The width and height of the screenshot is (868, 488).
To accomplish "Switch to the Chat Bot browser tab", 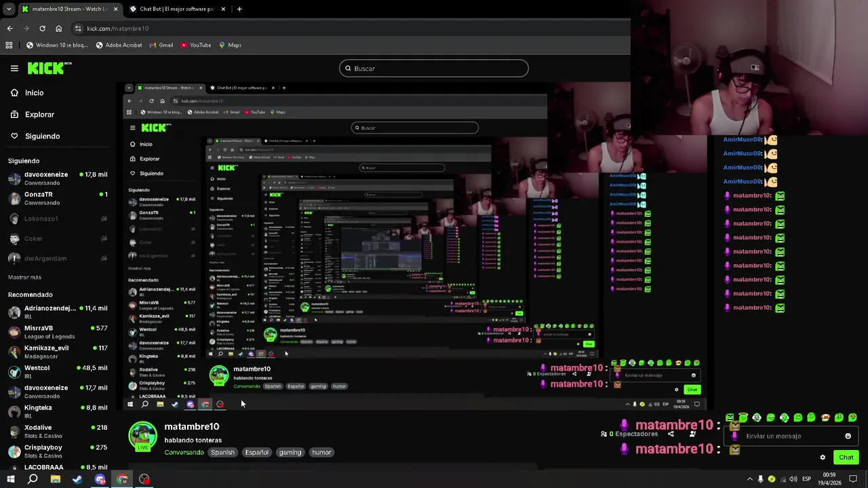I will [176, 9].
